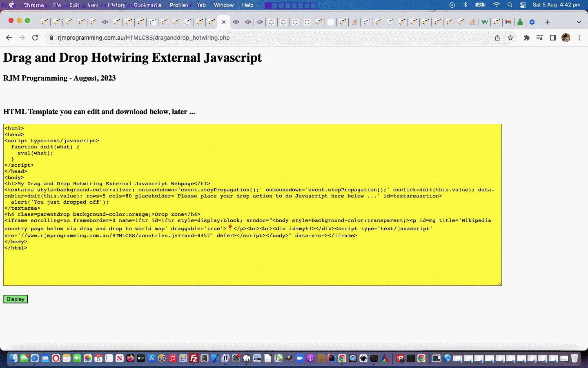This screenshot has height=368, width=588.
Task: Open Calendar from the Dock
Action: pos(98,359)
